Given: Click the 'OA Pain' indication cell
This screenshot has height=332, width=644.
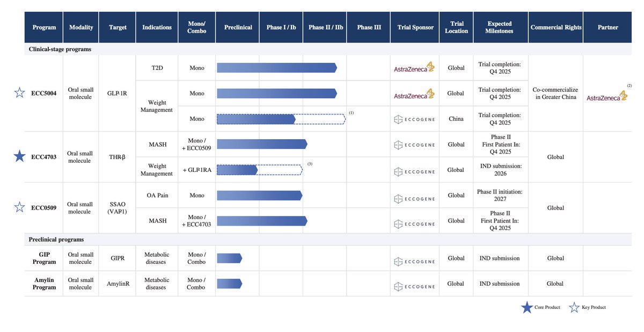Looking at the screenshot, I should pos(157,196).
